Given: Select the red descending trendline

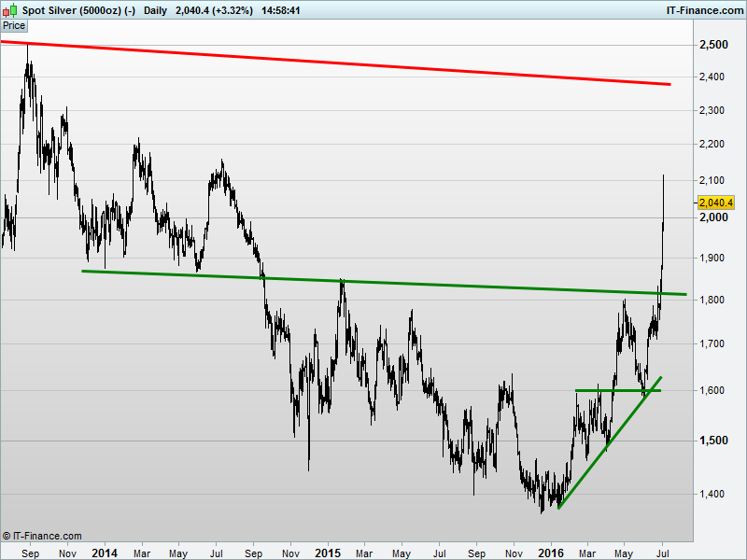Looking at the screenshot, I should [x=335, y=63].
